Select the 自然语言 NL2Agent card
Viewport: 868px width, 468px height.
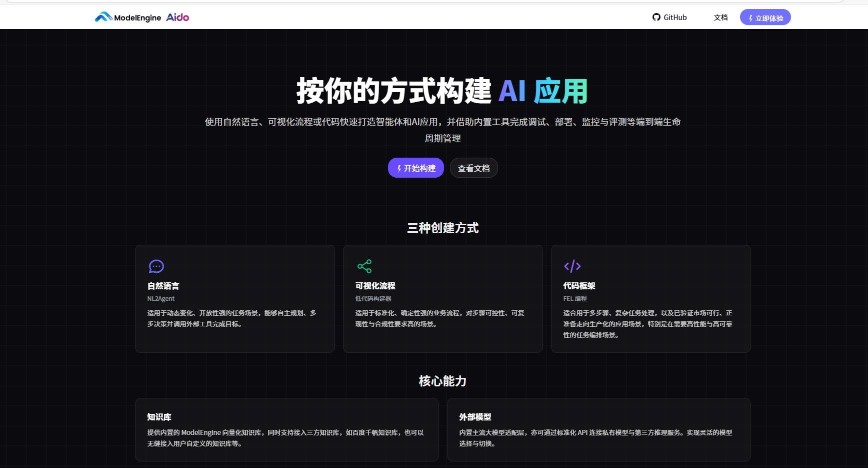(x=234, y=299)
